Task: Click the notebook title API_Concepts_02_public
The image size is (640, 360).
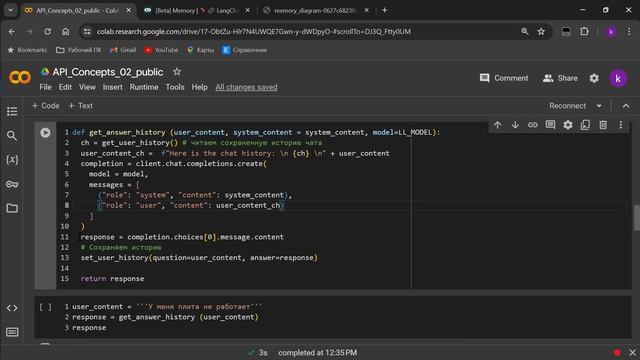Action: pos(108,72)
